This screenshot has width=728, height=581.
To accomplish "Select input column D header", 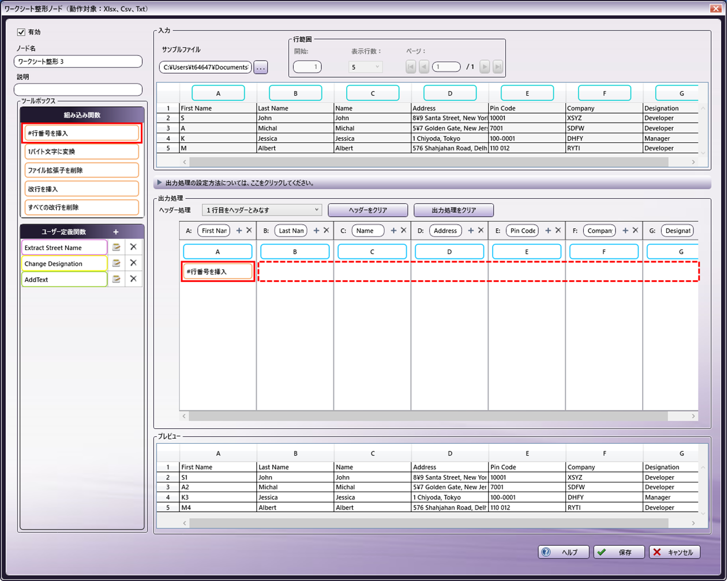I will click(450, 93).
